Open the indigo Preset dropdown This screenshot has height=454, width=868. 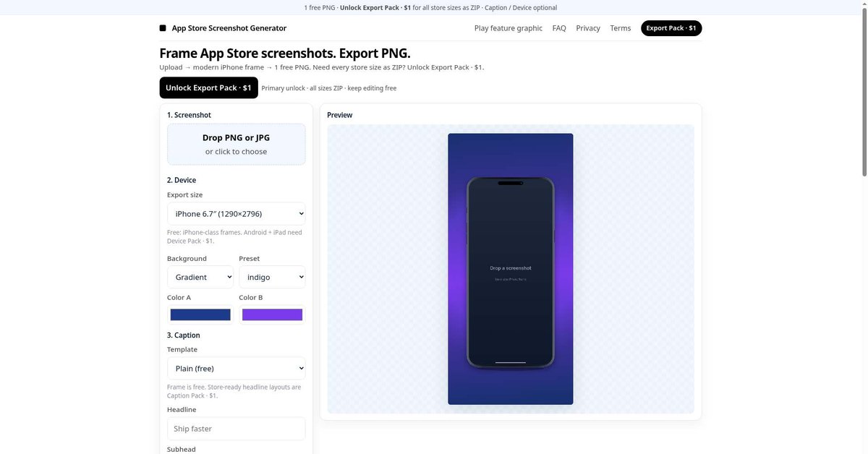click(x=272, y=277)
